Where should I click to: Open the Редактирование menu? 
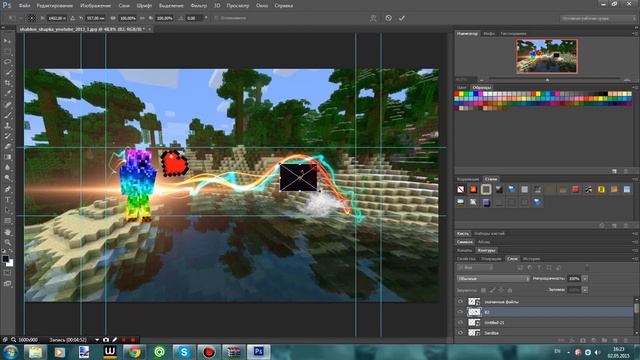55,6
